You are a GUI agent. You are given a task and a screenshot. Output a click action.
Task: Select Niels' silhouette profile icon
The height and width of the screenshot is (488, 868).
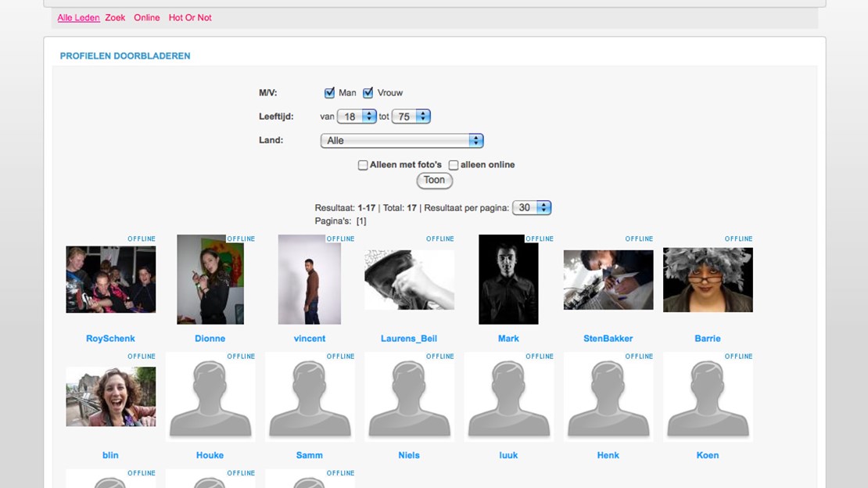pyautogui.click(x=409, y=397)
